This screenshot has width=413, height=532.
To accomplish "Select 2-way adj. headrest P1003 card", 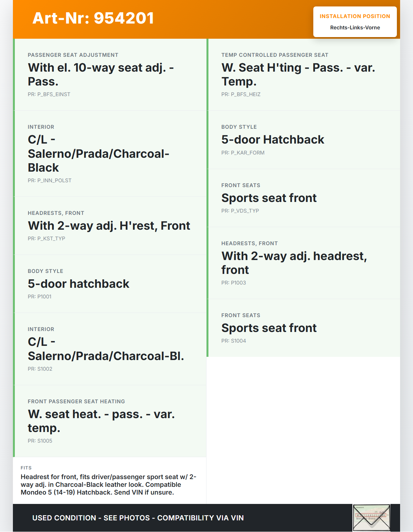I will pyautogui.click(x=303, y=263).
